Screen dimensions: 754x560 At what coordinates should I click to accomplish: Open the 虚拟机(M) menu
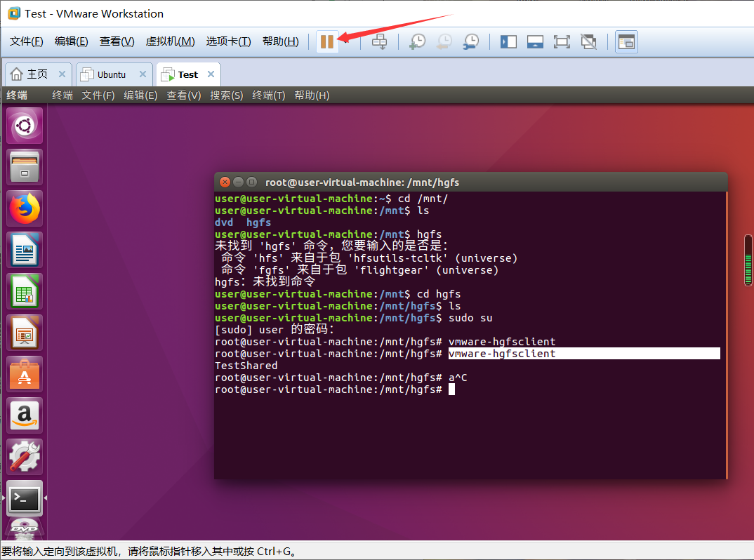[x=170, y=41]
